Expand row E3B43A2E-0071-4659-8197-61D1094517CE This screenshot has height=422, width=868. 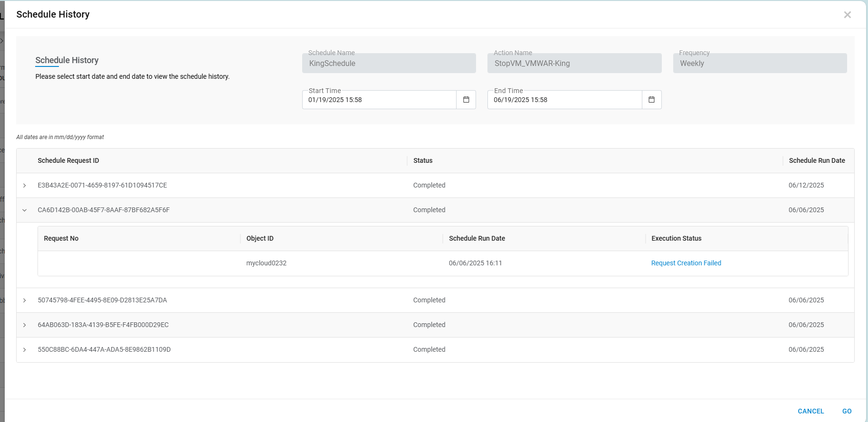pos(25,186)
